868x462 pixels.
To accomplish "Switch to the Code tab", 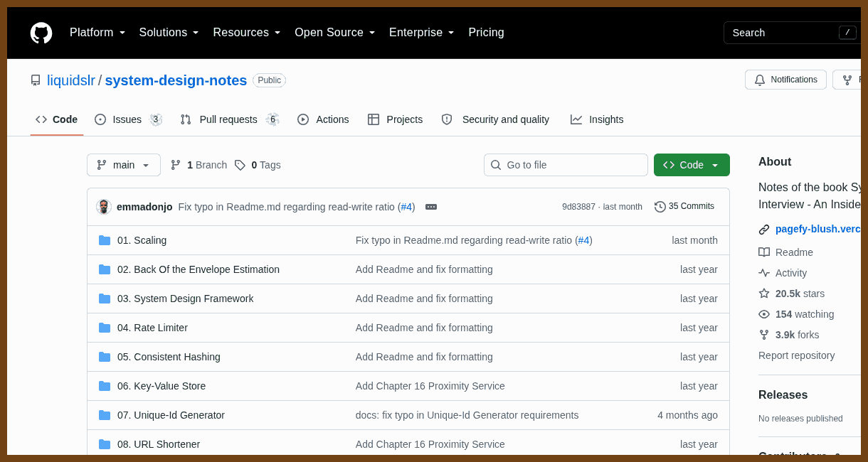I will pos(57,119).
